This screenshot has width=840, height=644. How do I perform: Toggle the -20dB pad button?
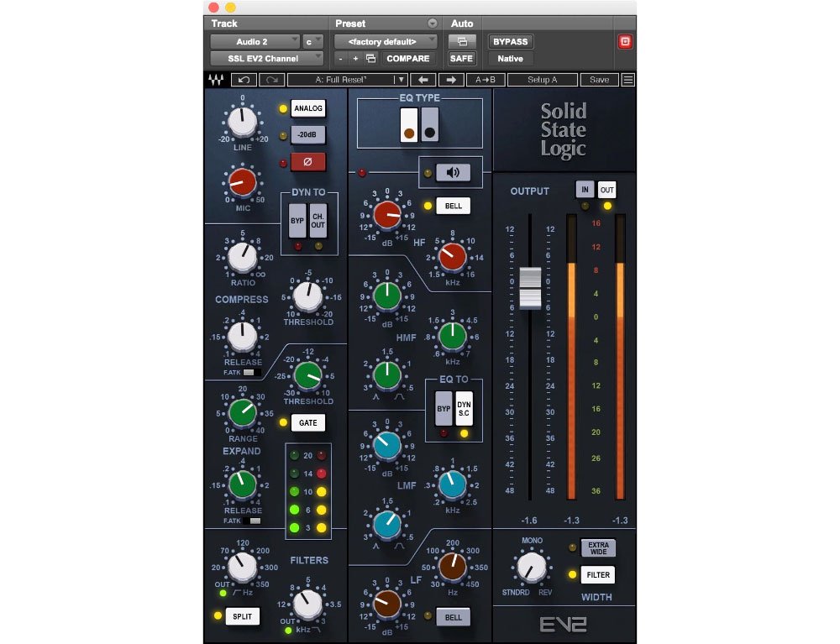[308, 135]
